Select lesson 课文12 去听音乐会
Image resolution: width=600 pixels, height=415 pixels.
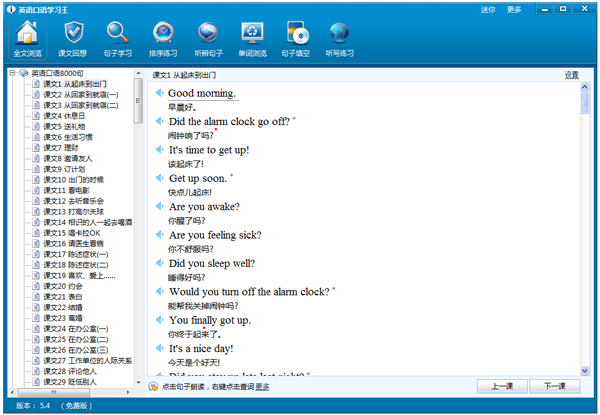[x=73, y=201]
